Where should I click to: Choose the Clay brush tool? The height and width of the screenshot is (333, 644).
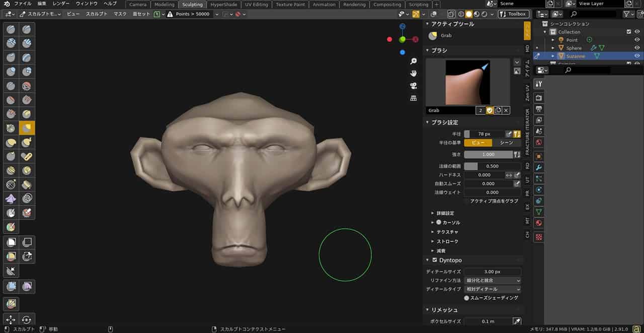pos(11,43)
